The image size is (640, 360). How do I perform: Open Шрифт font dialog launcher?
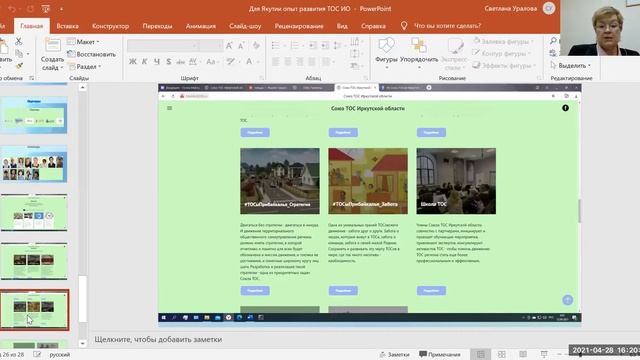[x=262, y=78]
